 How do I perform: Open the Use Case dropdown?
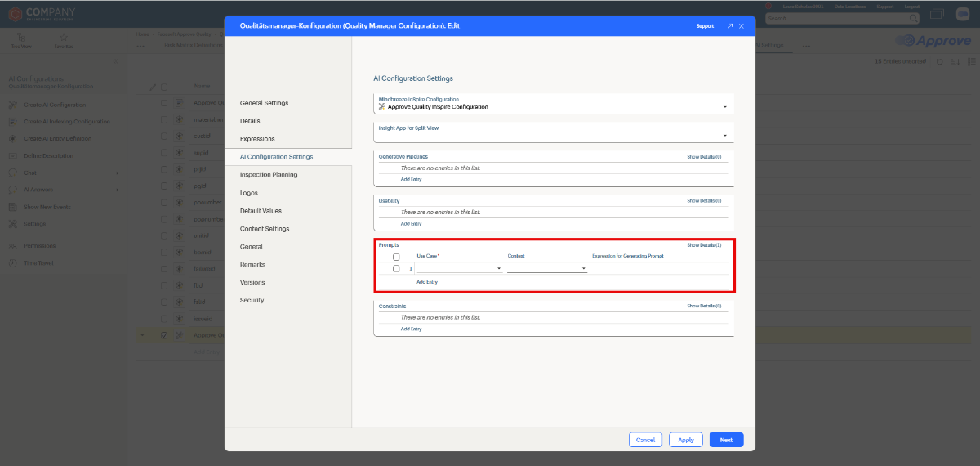click(x=459, y=268)
